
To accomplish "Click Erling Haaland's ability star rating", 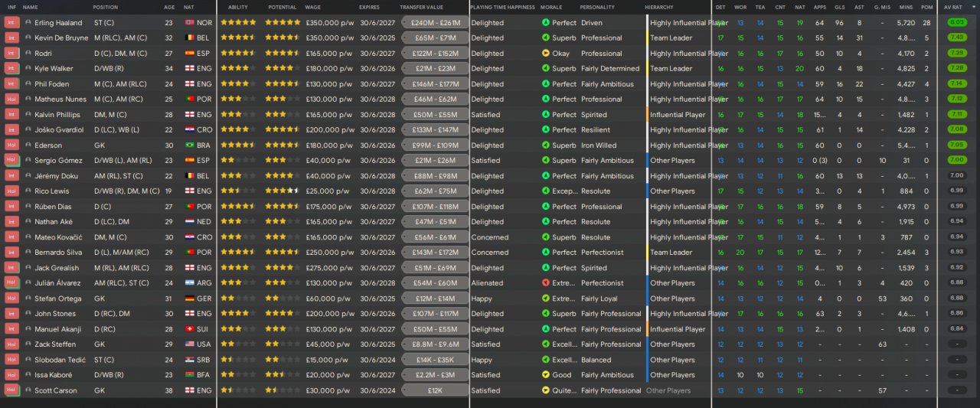I will coord(238,23).
